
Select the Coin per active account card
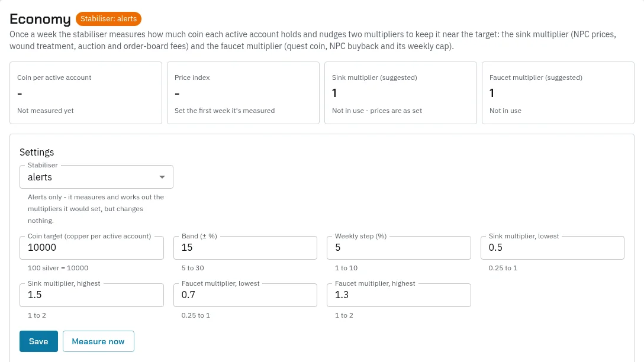[x=86, y=93]
